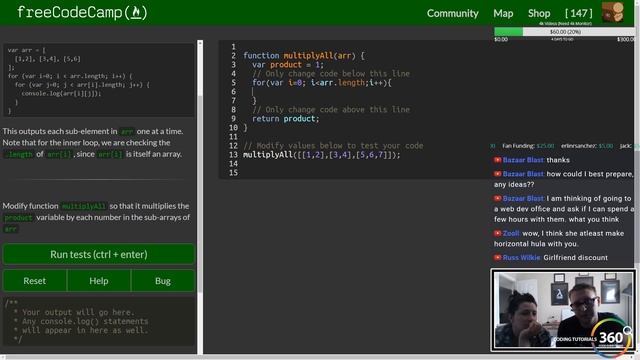
Task: Click the output console area
Action: click(99, 321)
